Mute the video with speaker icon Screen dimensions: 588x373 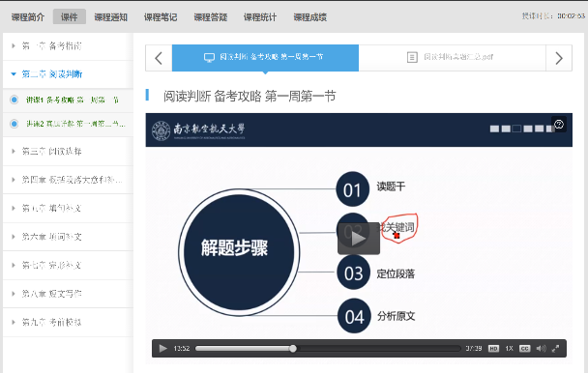[x=541, y=349]
